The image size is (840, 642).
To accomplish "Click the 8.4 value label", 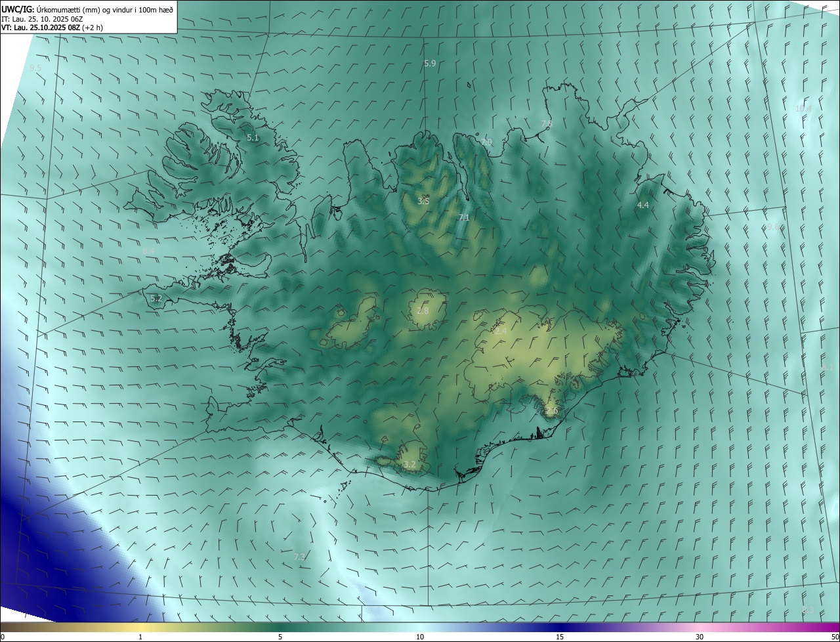I will pyautogui.click(x=148, y=251).
